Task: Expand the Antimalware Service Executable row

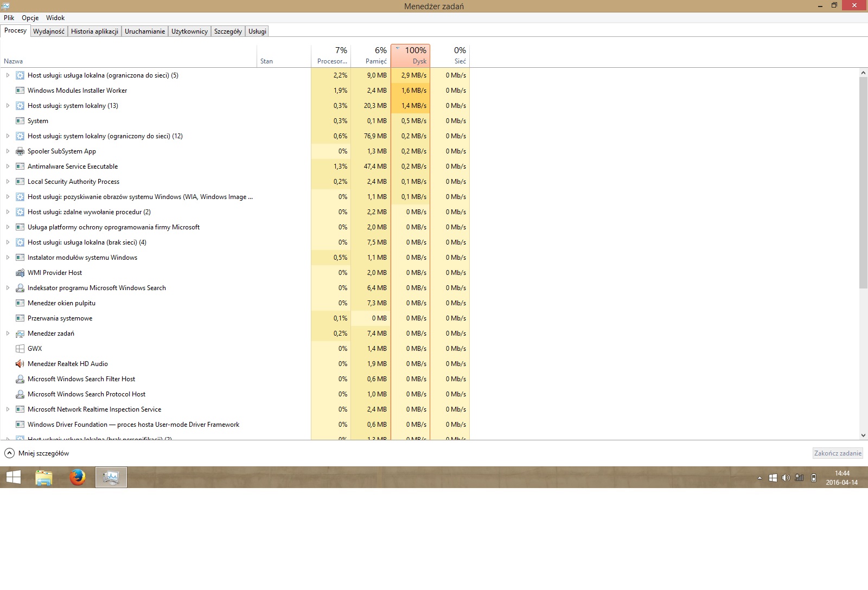Action: tap(8, 166)
